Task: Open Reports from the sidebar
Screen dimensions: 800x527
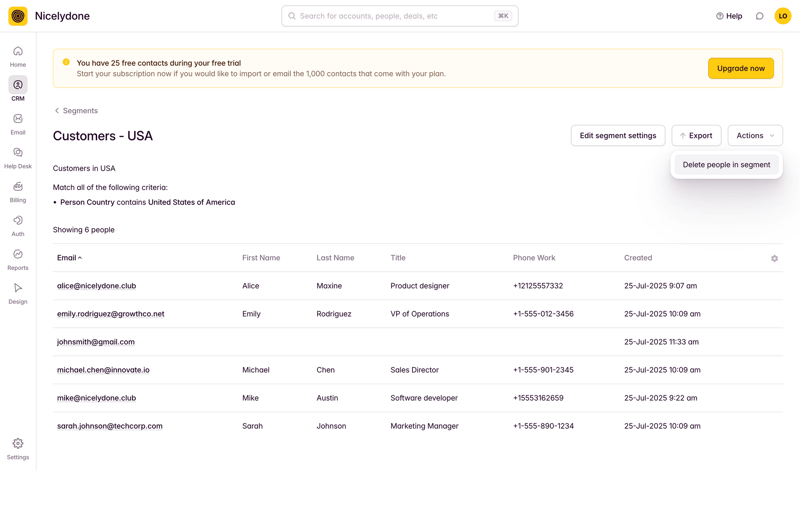Action: (x=18, y=259)
